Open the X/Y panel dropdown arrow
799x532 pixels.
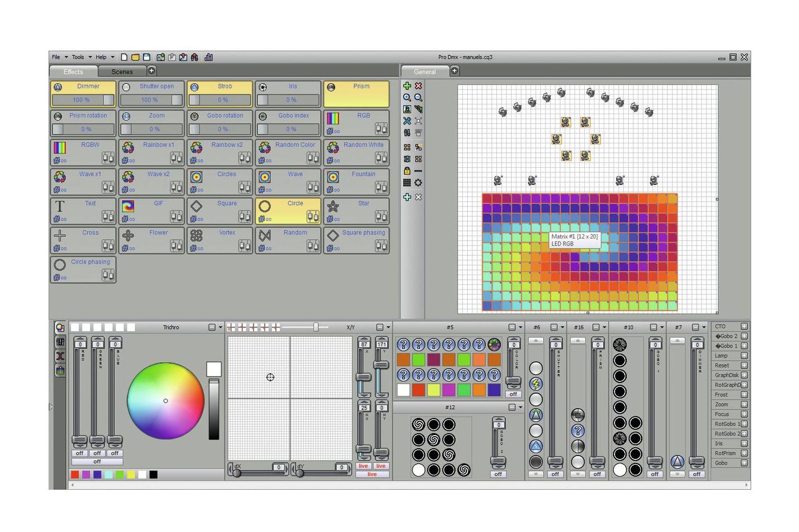click(388, 328)
